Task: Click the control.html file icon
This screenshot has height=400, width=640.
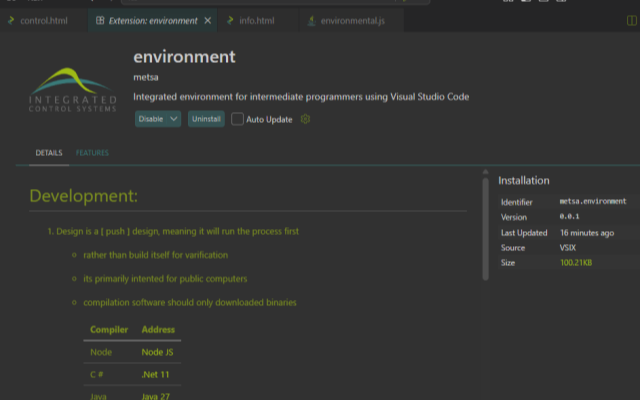Action: (11, 20)
